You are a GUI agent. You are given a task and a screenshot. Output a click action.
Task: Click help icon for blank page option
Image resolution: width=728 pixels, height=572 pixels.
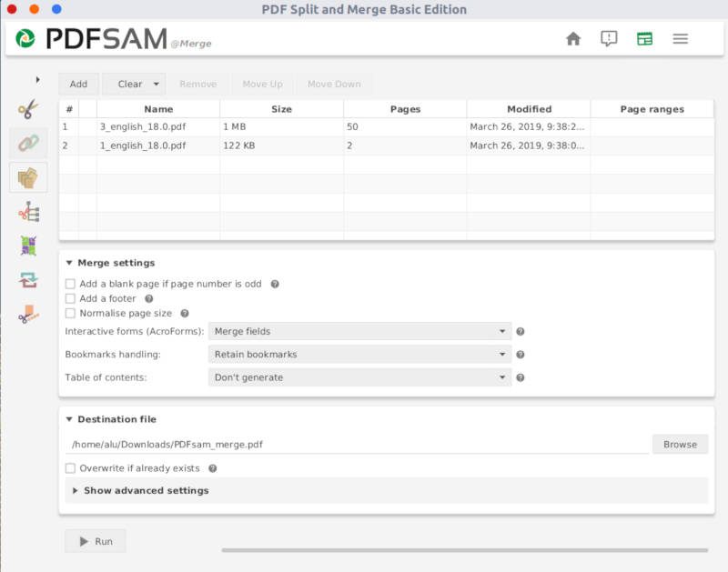tap(275, 284)
